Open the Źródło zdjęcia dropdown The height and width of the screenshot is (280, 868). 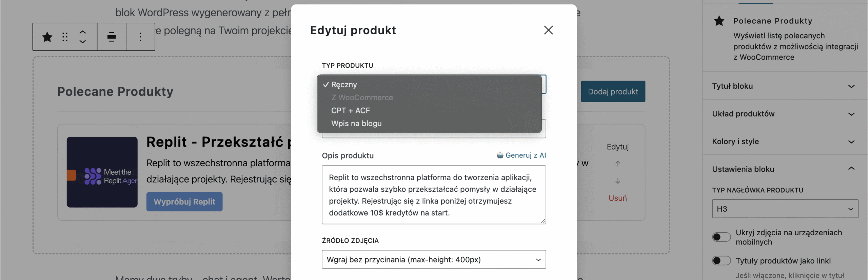click(434, 259)
